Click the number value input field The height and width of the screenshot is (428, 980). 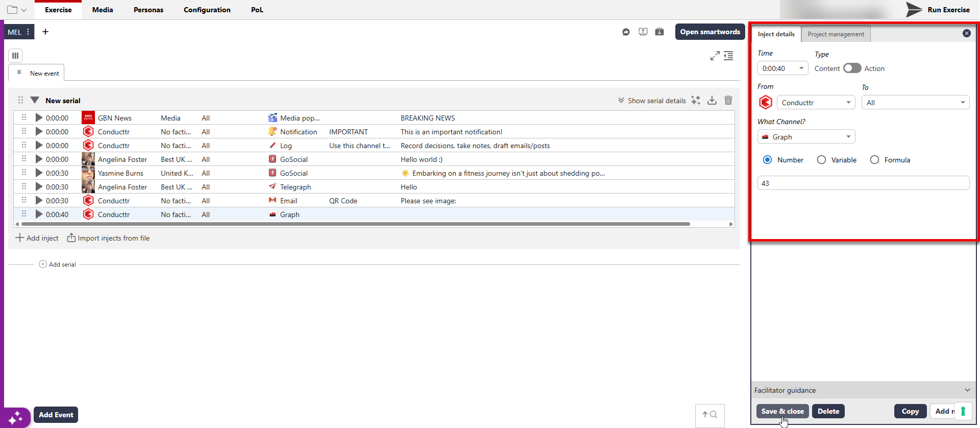[863, 183]
